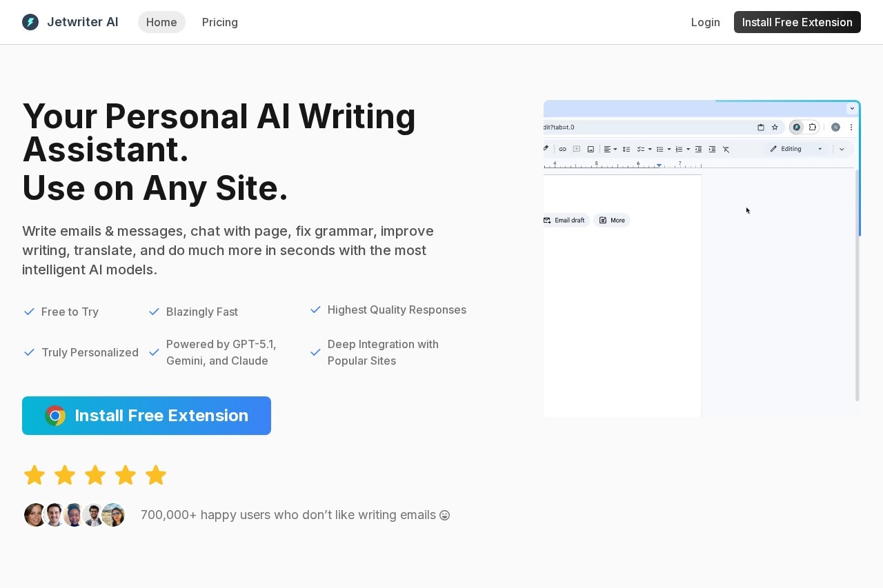Select the Home navigation item
Image resolution: width=883 pixels, height=588 pixels.
[x=161, y=22]
